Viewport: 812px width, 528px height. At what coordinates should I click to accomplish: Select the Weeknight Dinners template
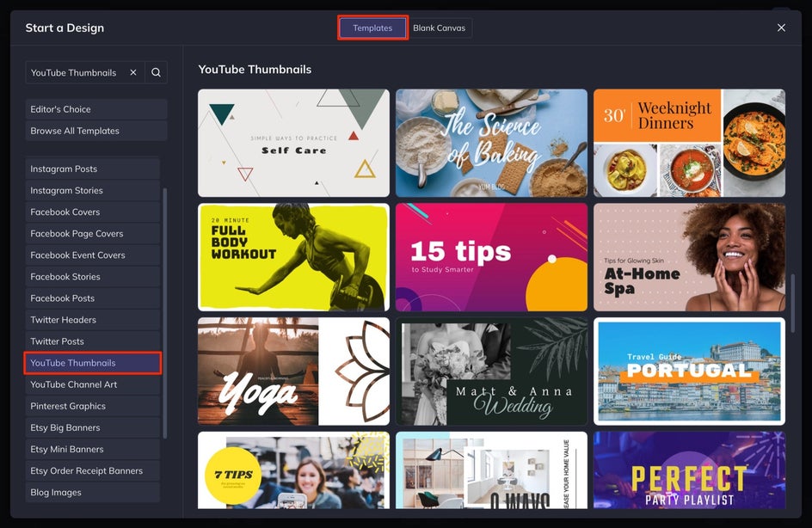click(689, 143)
